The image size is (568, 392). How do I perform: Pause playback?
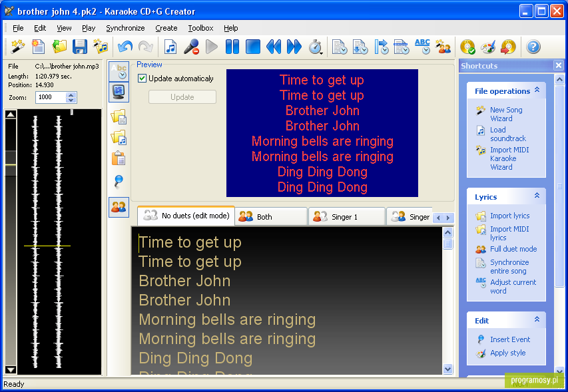click(232, 47)
